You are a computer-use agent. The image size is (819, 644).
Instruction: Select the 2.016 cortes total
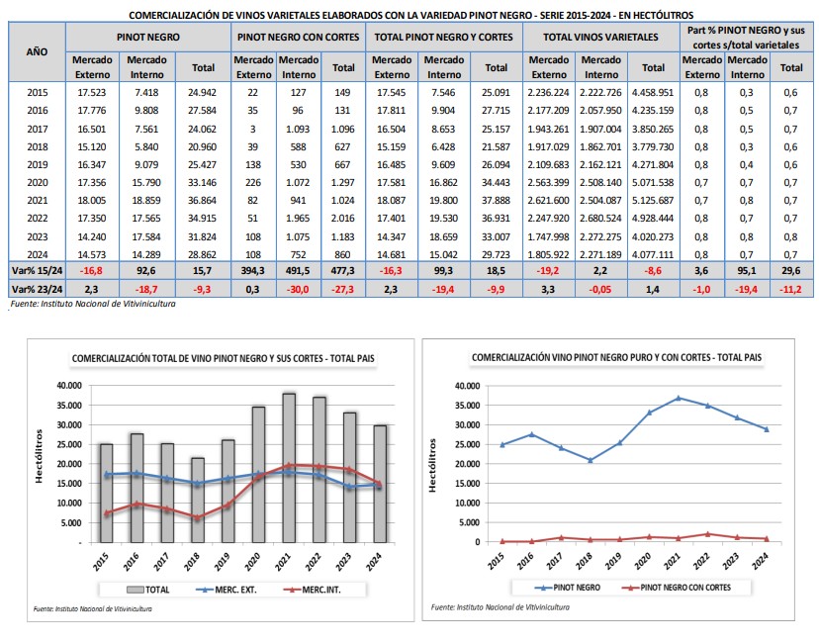coord(342,219)
